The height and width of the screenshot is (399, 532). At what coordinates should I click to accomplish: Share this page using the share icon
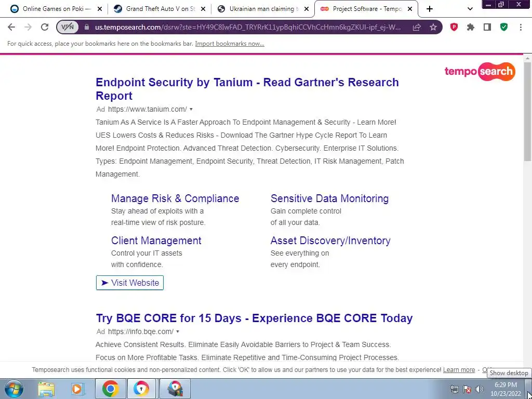click(x=417, y=27)
